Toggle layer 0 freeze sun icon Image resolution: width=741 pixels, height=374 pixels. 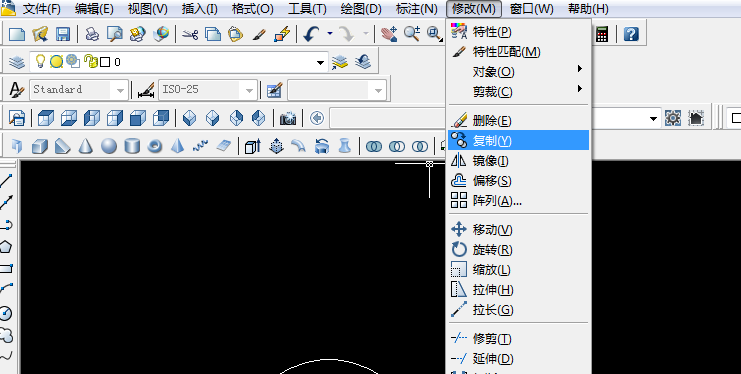(x=57, y=61)
